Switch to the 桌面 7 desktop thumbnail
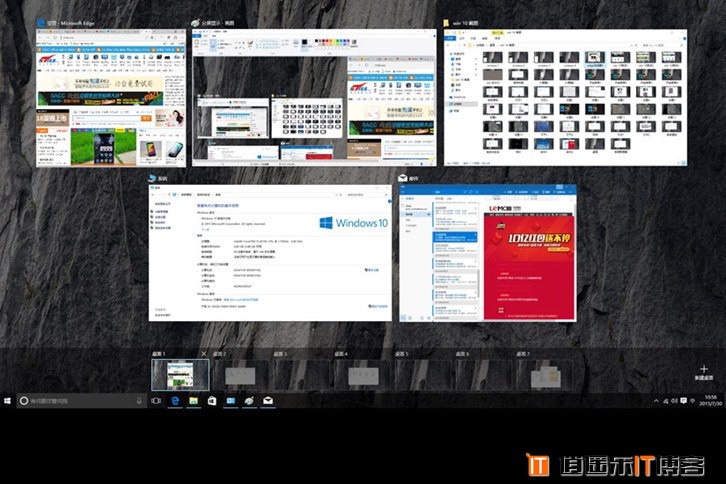Image resolution: width=726 pixels, height=484 pixels. tap(544, 375)
